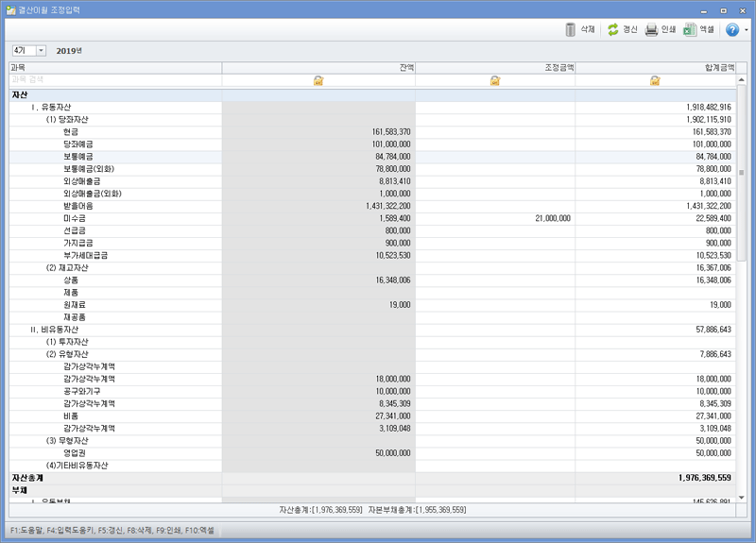Click the lock icon under 합계금액 column

point(655,81)
